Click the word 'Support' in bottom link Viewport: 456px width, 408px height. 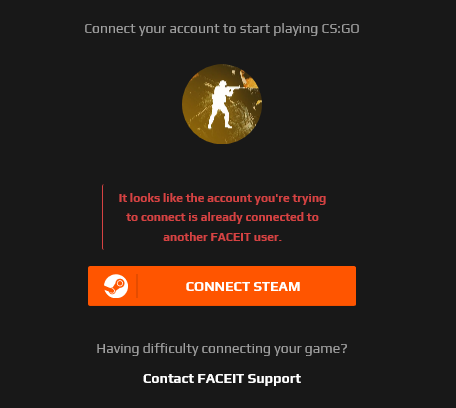click(x=274, y=379)
